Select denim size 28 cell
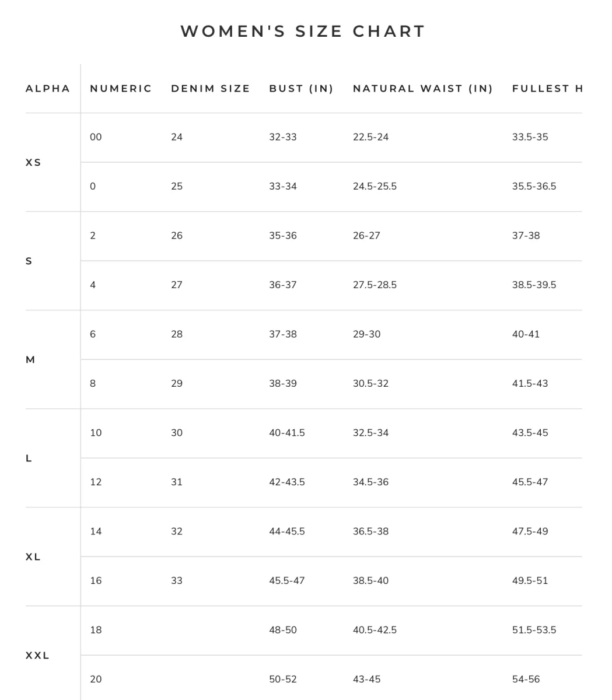The height and width of the screenshot is (700, 612). [x=177, y=334]
